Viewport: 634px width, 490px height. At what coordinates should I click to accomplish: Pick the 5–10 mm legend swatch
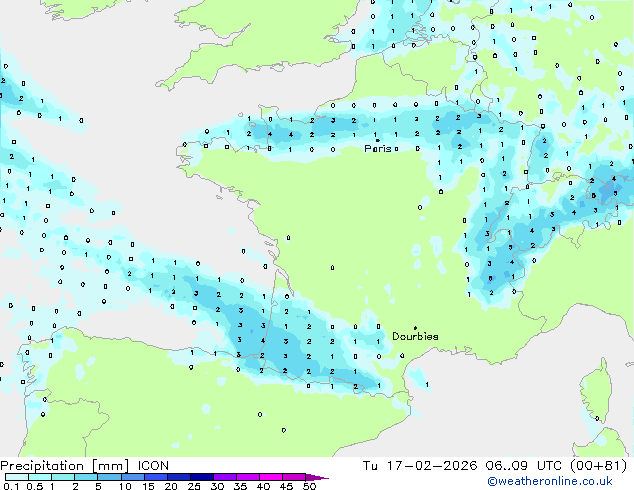click(x=109, y=477)
